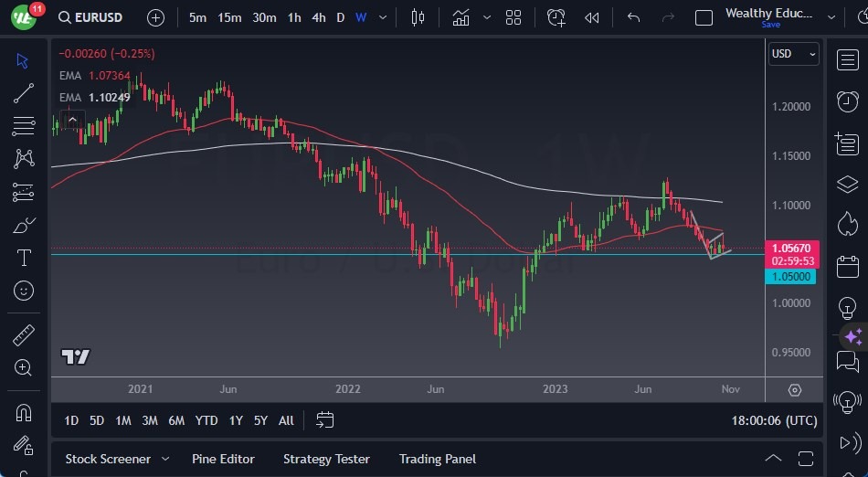The image size is (868, 477).
Task: Select the Text tool in left toolbar
Action: 24,258
